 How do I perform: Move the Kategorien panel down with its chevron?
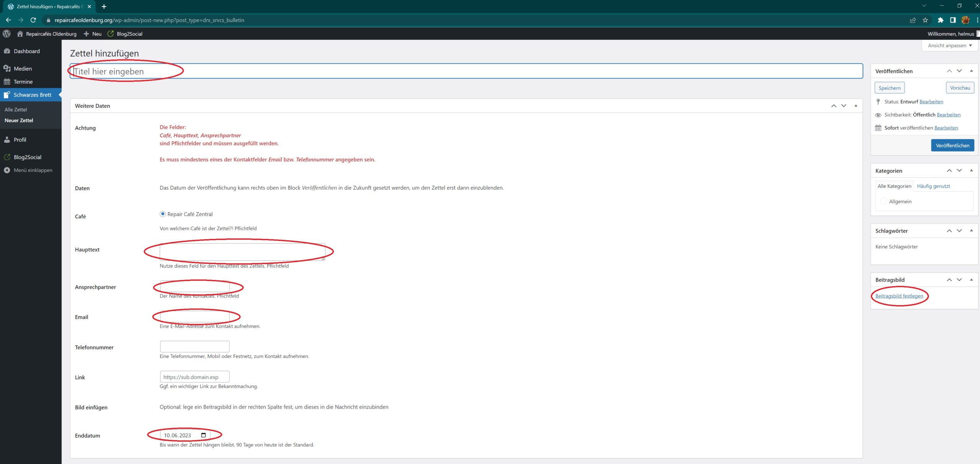959,171
